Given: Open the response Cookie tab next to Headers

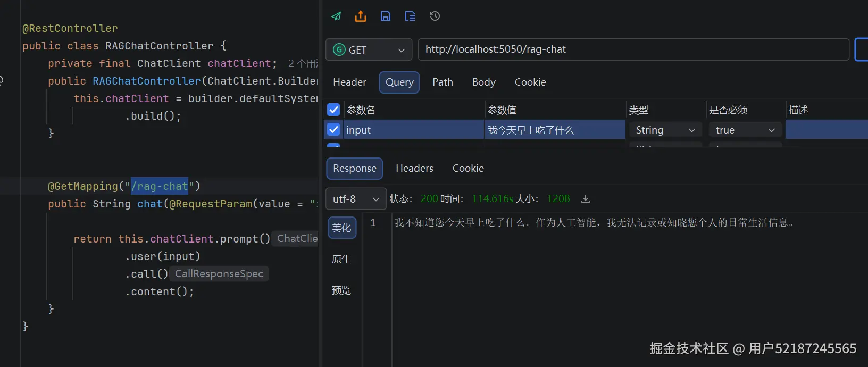Looking at the screenshot, I should tap(468, 168).
